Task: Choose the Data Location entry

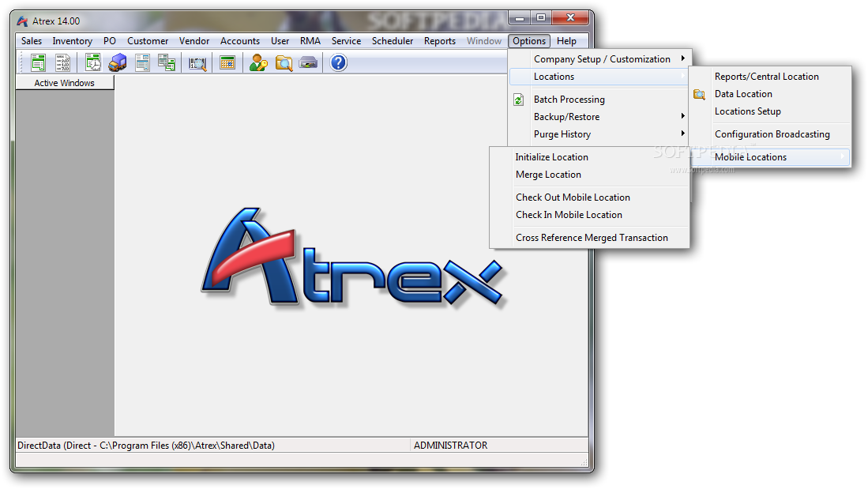Action: (x=771, y=94)
